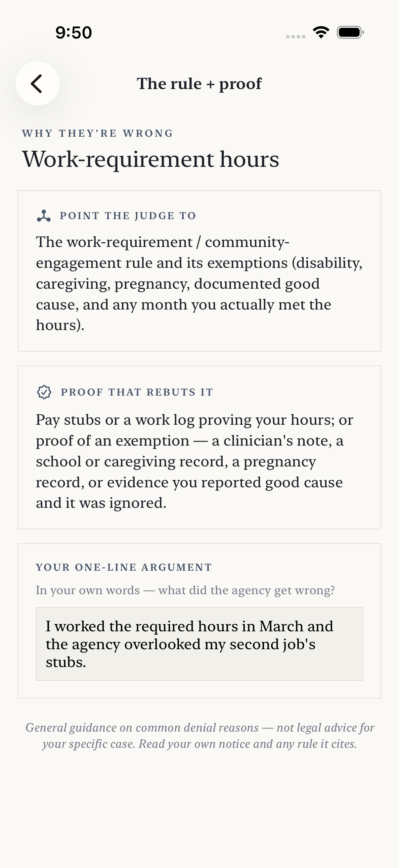Tap the "Proof that rebuts it" header
Viewport: 399px width, 868px height.
click(x=137, y=392)
